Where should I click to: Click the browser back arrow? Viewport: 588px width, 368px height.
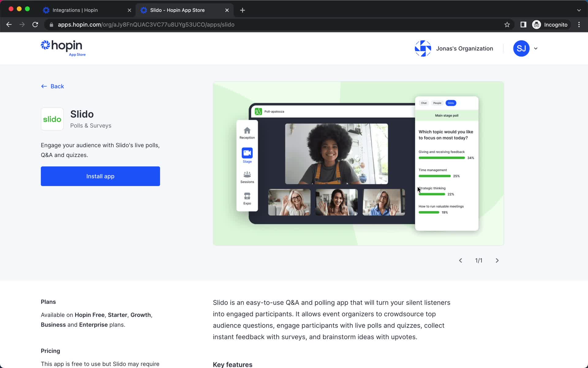[x=9, y=25]
